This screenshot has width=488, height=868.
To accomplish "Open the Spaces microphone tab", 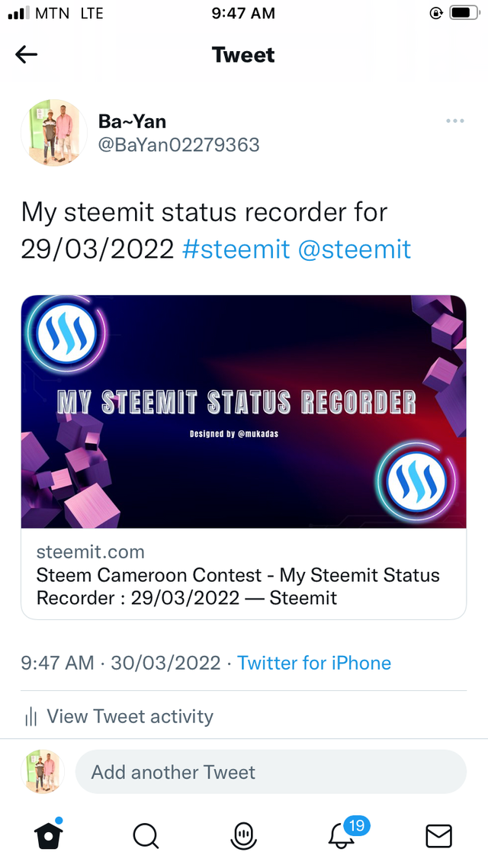I will [243, 836].
